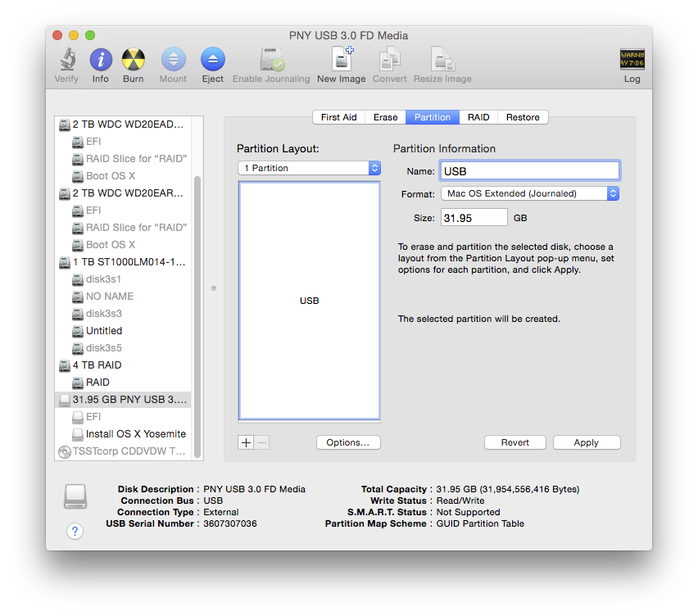Open the Partition Layout dropdown
Image resolution: width=698 pixels, height=616 pixels.
(310, 168)
